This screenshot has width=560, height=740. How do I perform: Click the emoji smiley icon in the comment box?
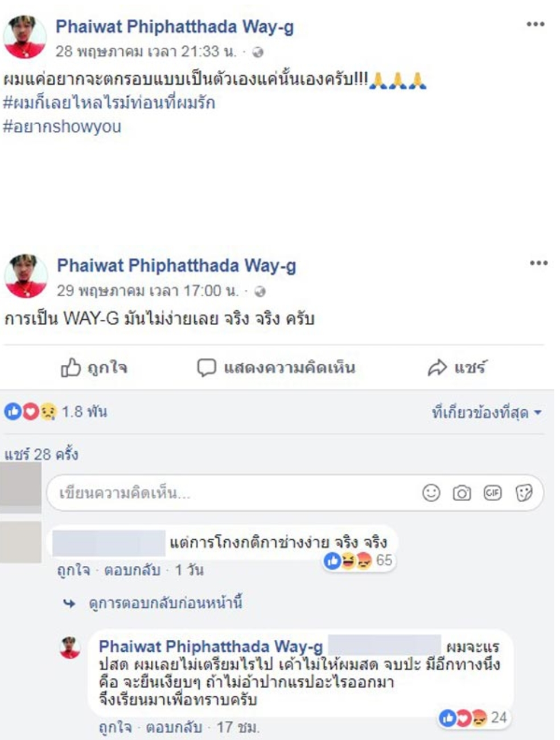[431, 492]
